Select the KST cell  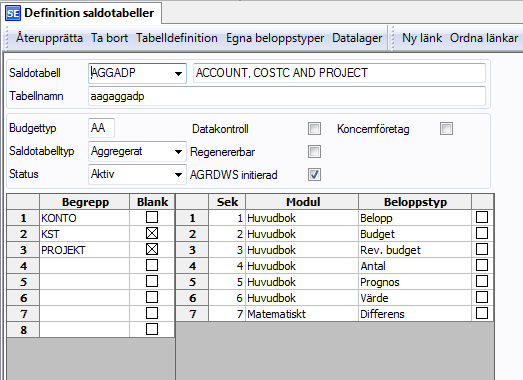coord(85,234)
